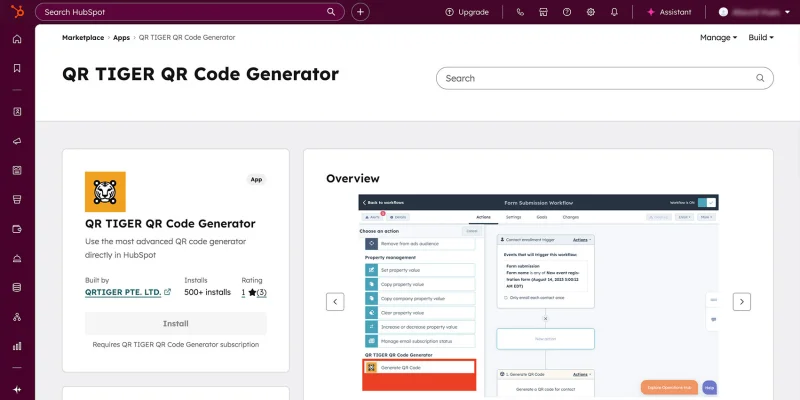This screenshot has width=800, height=400.
Task: Click the App badge label
Action: 257,180
